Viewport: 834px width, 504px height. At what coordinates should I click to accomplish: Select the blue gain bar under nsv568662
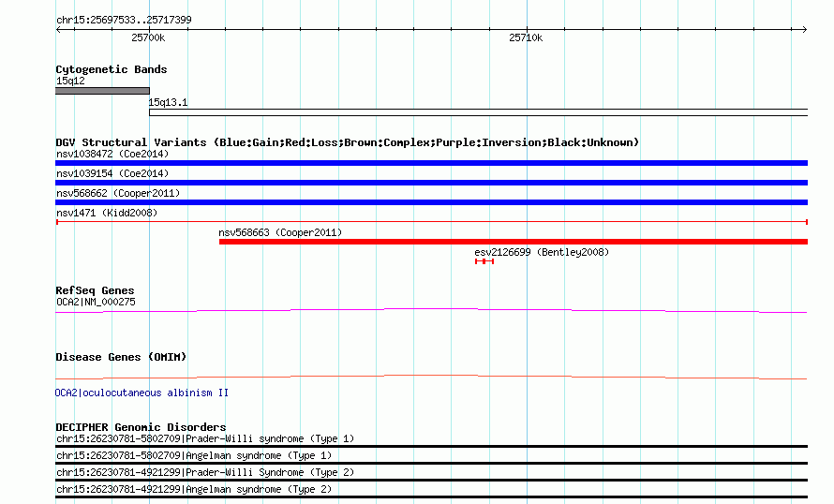click(432, 202)
